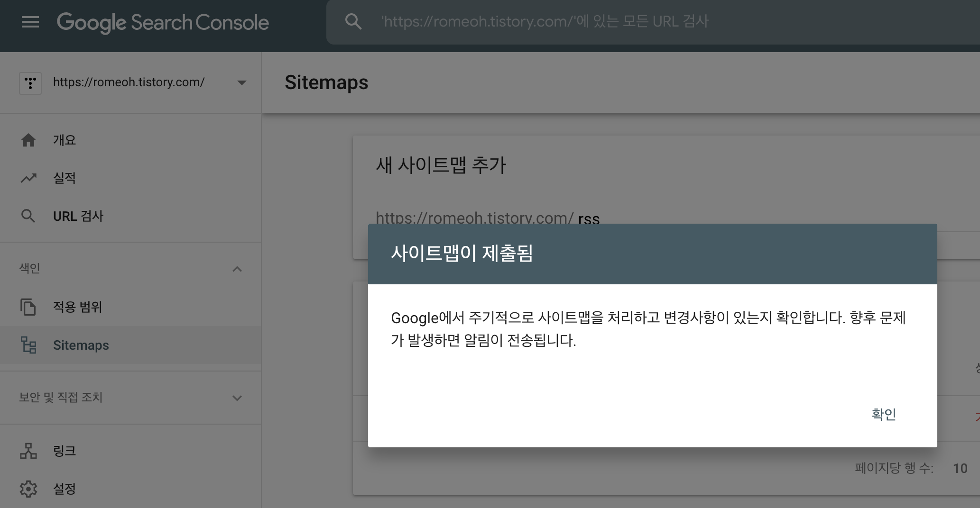
Task: Open the property selector dropdown arrow
Action: point(241,83)
